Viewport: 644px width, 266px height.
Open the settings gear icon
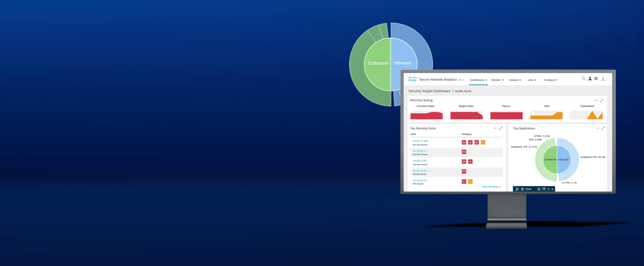(596, 78)
